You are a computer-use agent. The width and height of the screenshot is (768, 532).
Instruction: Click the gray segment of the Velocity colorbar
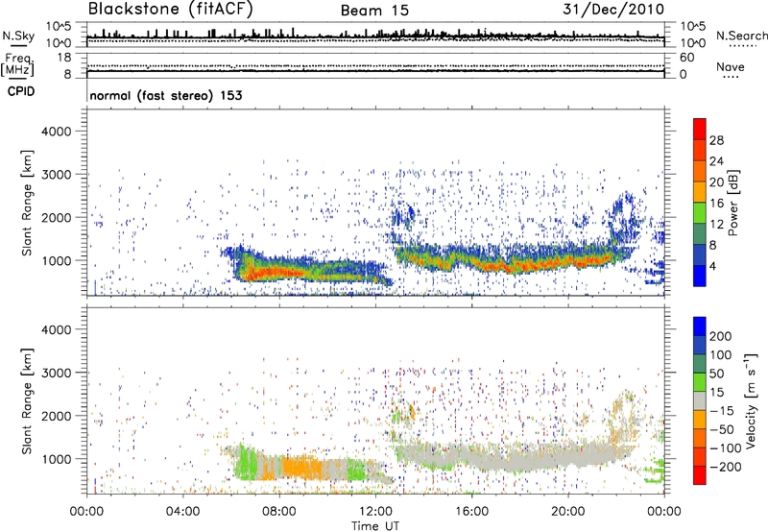click(x=700, y=400)
